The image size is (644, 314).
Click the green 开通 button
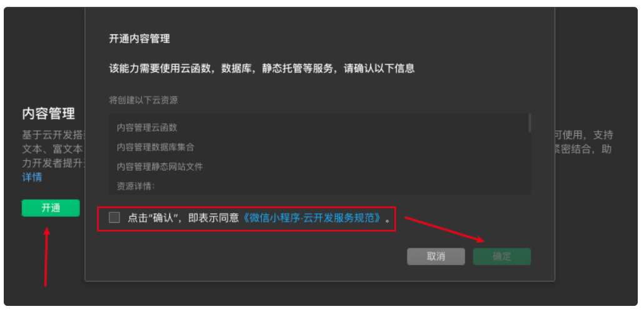(x=51, y=208)
